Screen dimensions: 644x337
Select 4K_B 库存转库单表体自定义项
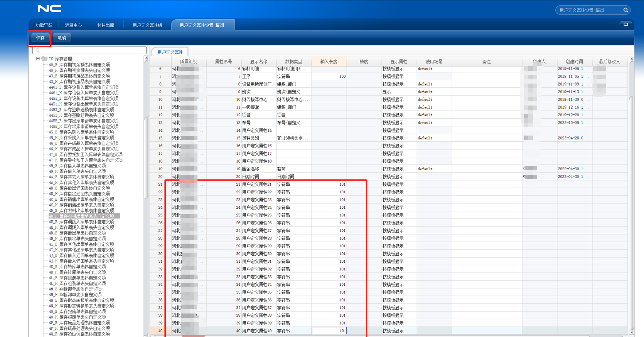coord(77,267)
